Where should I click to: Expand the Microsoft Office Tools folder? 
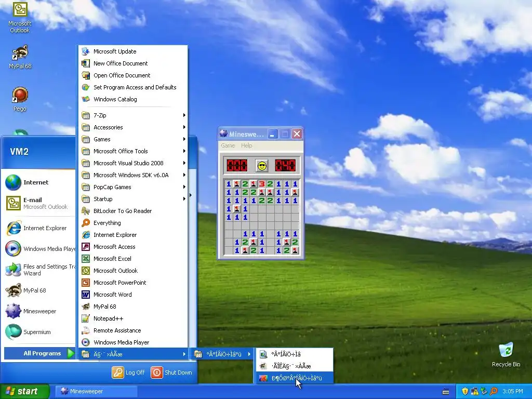click(133, 151)
